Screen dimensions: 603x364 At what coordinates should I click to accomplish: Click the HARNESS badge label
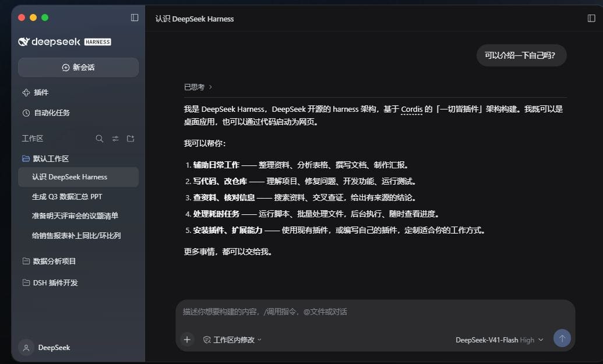98,42
